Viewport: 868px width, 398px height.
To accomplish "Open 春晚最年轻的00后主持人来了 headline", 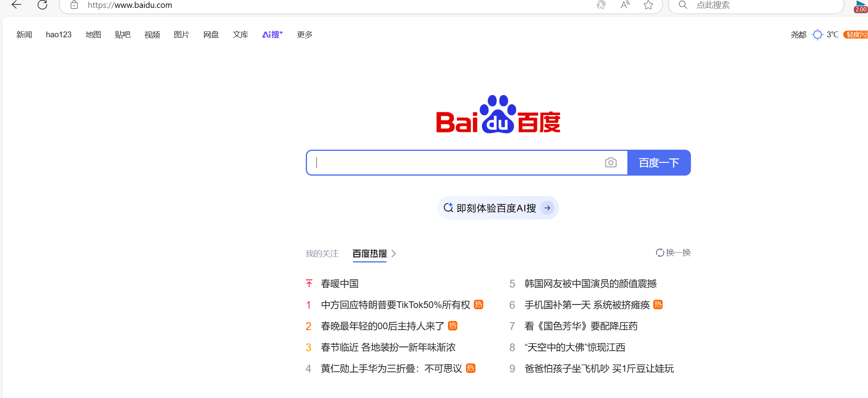I will click(x=382, y=326).
